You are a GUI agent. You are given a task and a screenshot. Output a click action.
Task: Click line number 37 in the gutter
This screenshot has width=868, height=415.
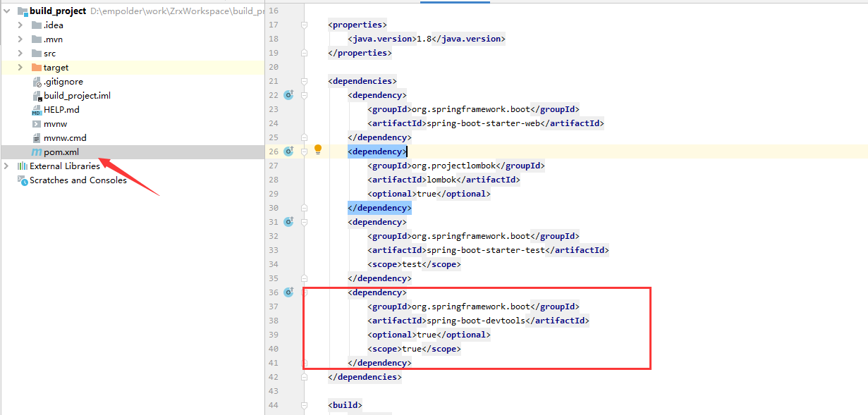(274, 306)
